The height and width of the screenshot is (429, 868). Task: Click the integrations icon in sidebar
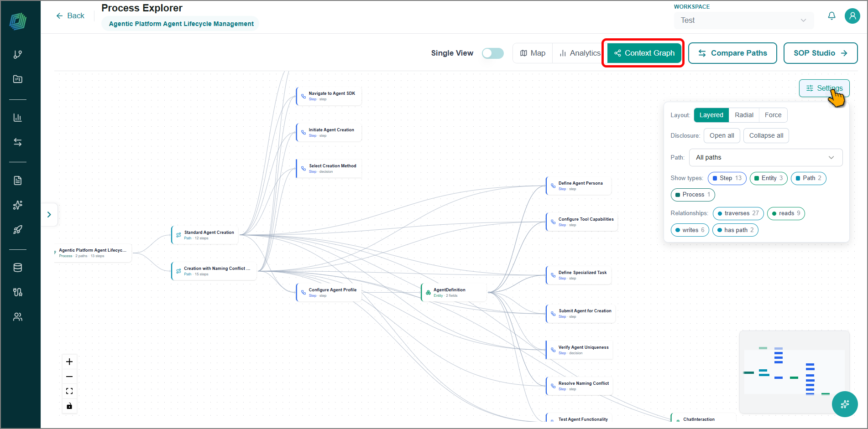coord(18,292)
